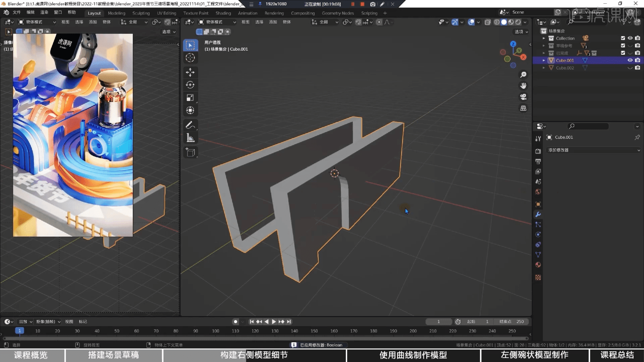This screenshot has width=644, height=362.
Task: Switch to the Shading workspace tab
Action: pos(223,13)
